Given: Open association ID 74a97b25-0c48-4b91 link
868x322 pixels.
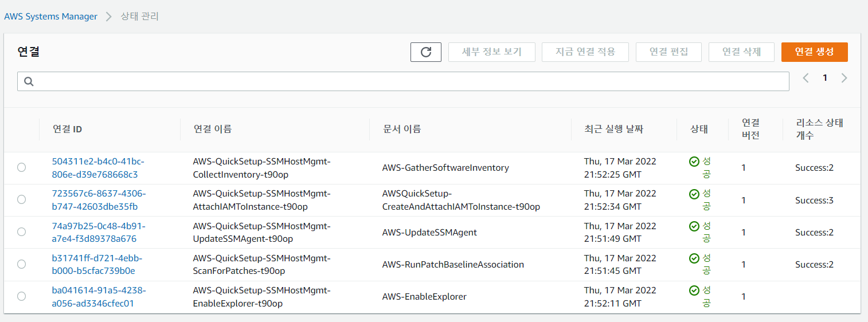Looking at the screenshot, I should click(x=99, y=232).
